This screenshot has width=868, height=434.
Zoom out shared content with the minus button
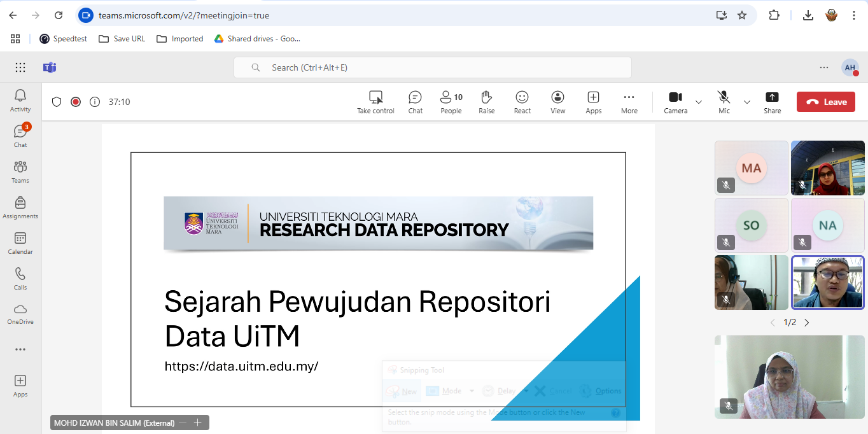(x=183, y=423)
